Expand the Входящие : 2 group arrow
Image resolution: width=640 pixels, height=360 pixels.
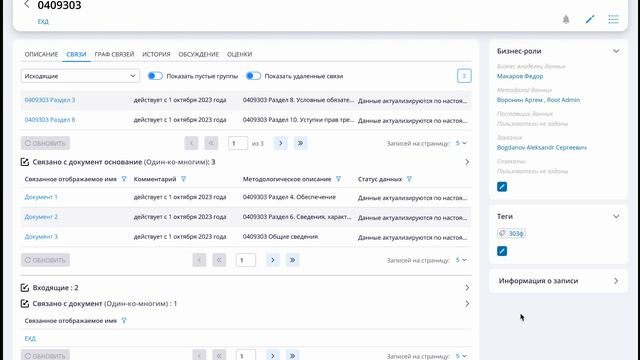[467, 288]
